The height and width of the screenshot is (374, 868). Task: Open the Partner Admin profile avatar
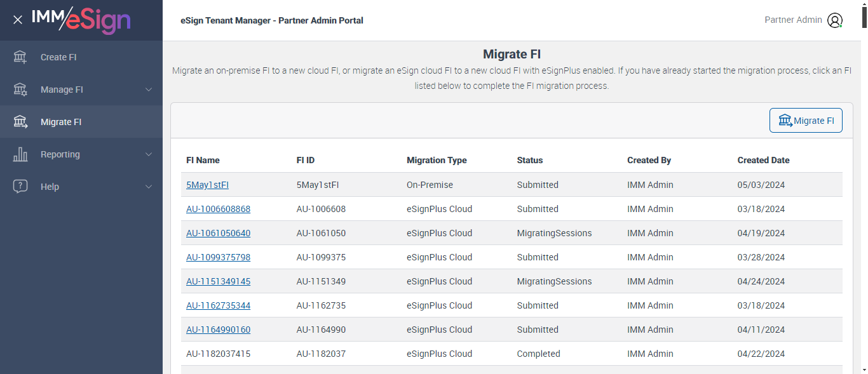pyautogui.click(x=835, y=20)
